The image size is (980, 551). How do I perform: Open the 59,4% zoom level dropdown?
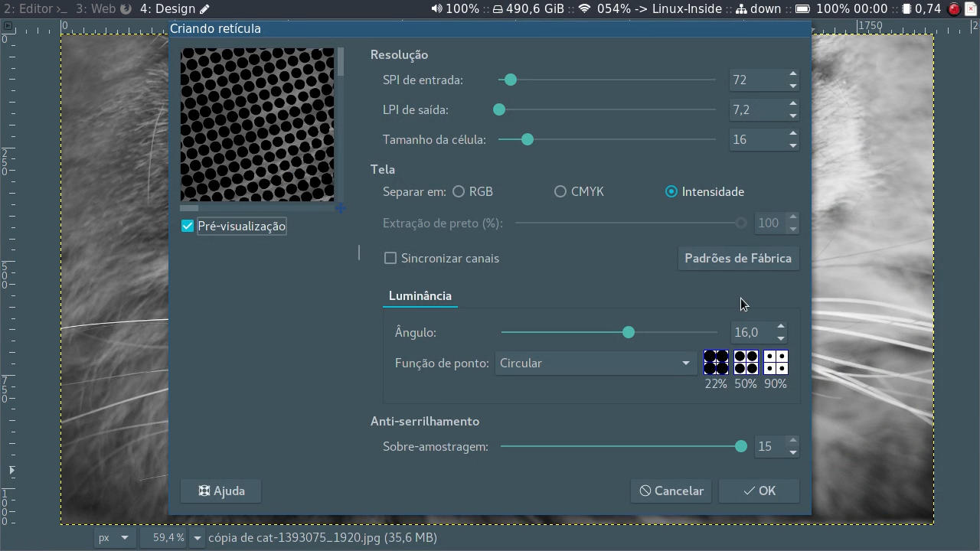point(167,537)
